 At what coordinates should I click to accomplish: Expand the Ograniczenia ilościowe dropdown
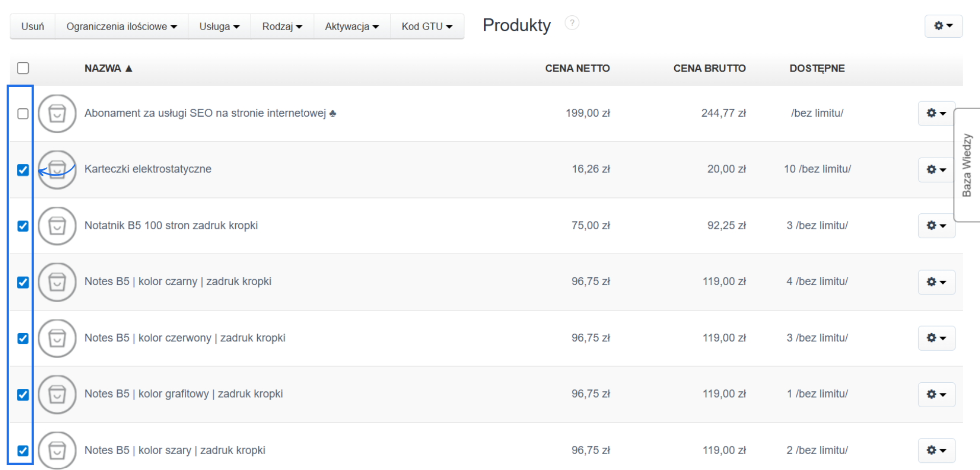(x=121, y=27)
